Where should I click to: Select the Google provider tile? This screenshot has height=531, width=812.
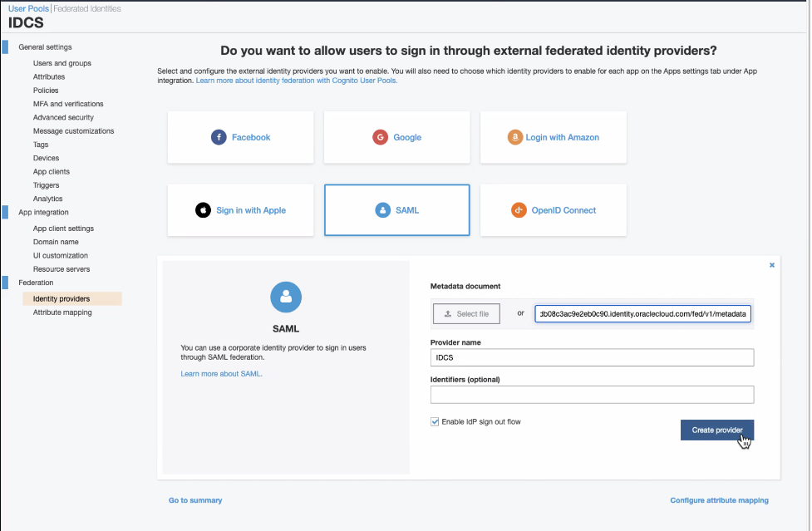pyautogui.click(x=397, y=137)
